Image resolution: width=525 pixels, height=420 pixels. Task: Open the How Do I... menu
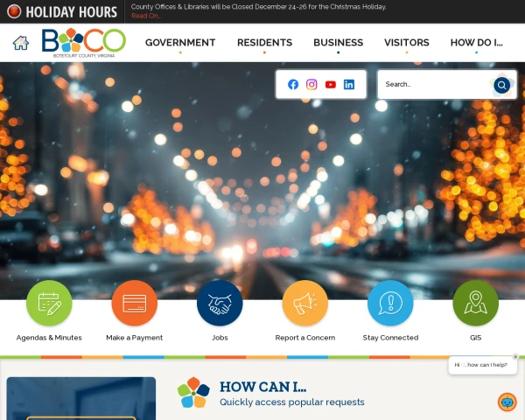pyautogui.click(x=477, y=43)
